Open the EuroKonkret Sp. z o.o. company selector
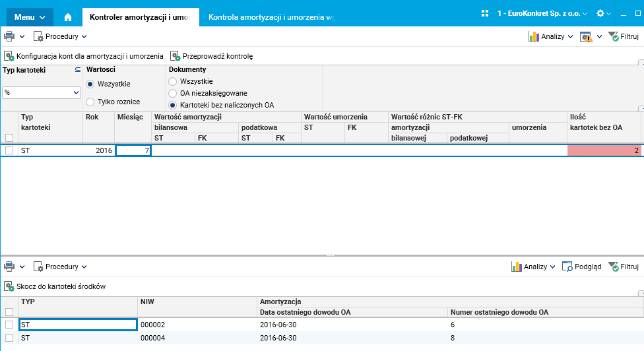 542,13
